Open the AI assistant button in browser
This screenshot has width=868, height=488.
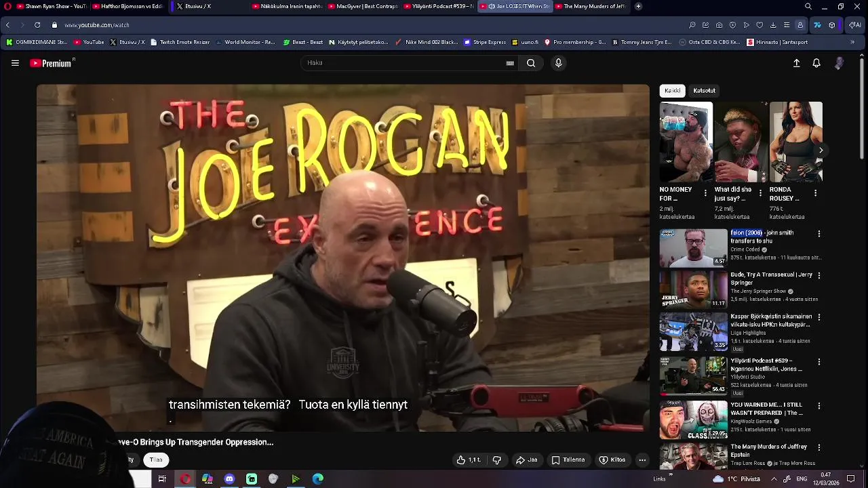click(854, 25)
